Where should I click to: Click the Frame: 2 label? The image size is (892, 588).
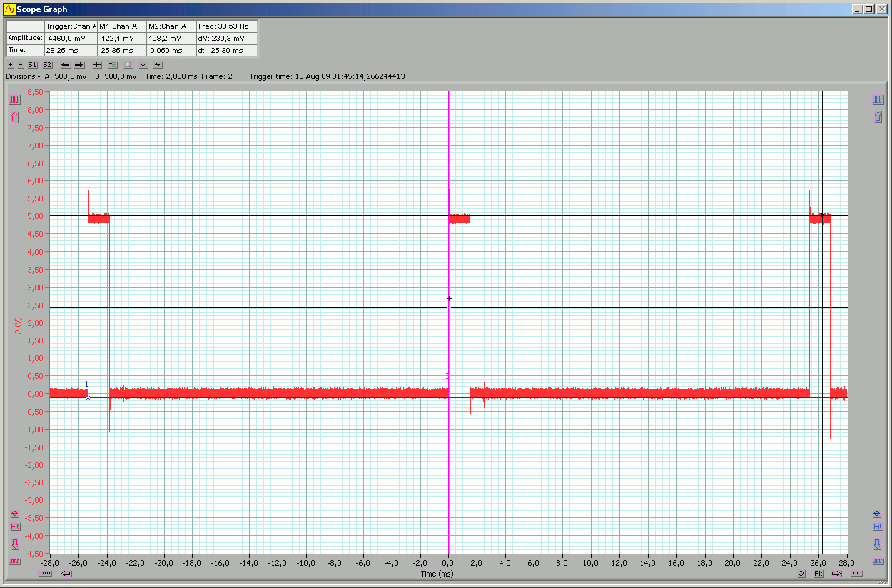[217, 76]
